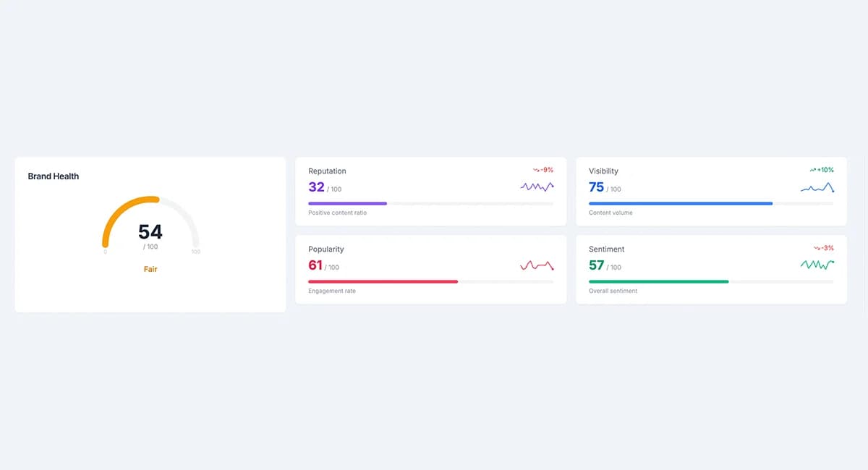Click the Reputation purple progress bar
This screenshot has height=470, width=868.
pos(431,204)
